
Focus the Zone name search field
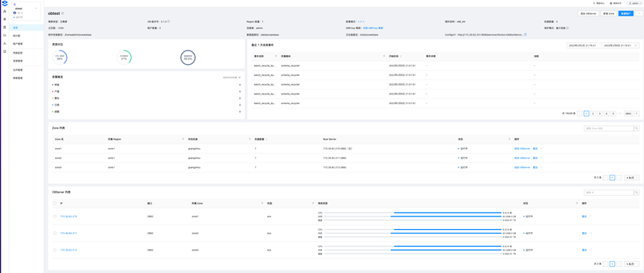click(609, 129)
